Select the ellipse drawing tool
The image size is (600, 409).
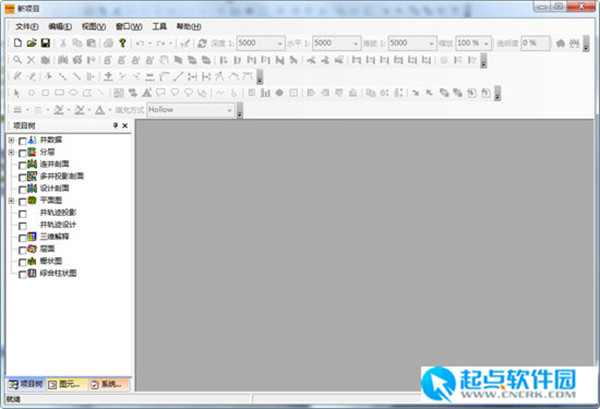coord(73,93)
